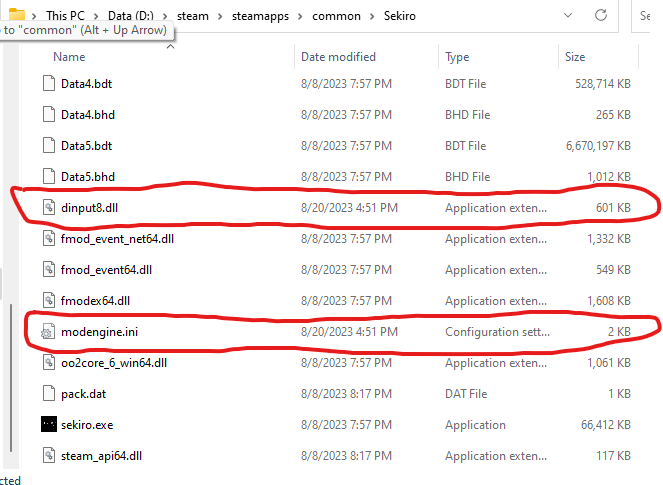Viewport: 663px width, 485px height.
Task: Select the oo2core_6_win64.dll file icon
Action: pyautogui.click(x=49, y=363)
